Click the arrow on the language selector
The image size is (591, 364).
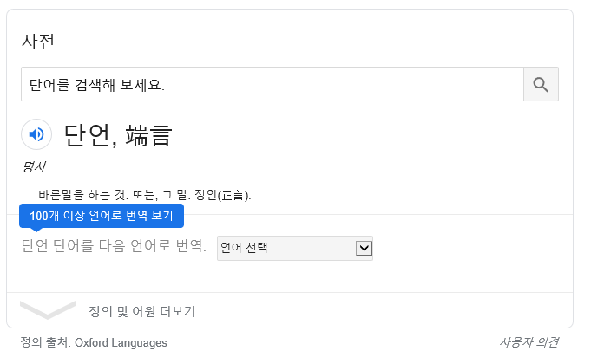point(364,249)
